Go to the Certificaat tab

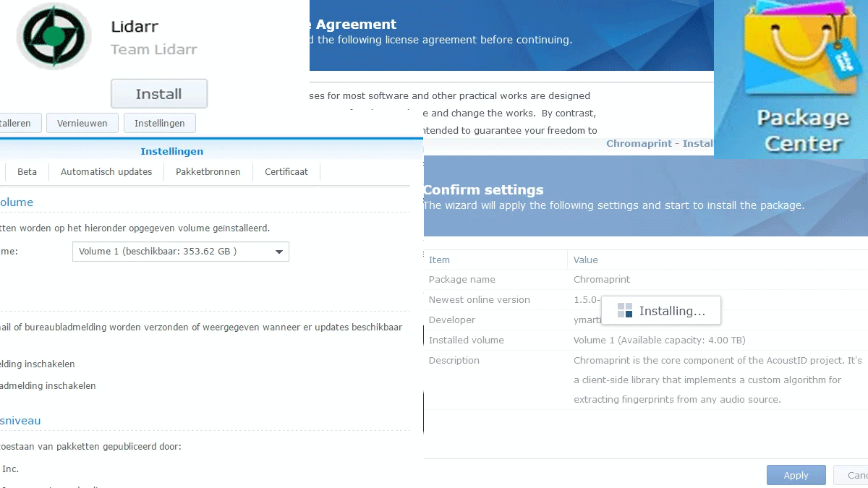[286, 172]
